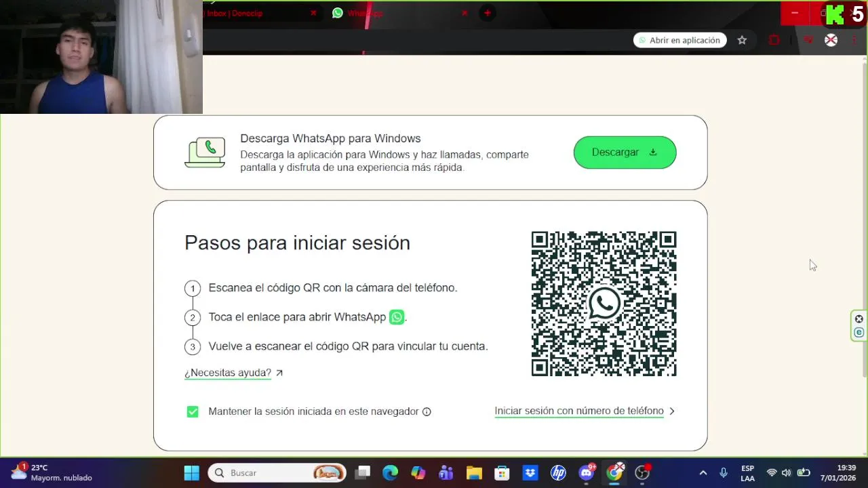The height and width of the screenshot is (488, 868).
Task: Click the battery icon in the tray
Action: 804,472
